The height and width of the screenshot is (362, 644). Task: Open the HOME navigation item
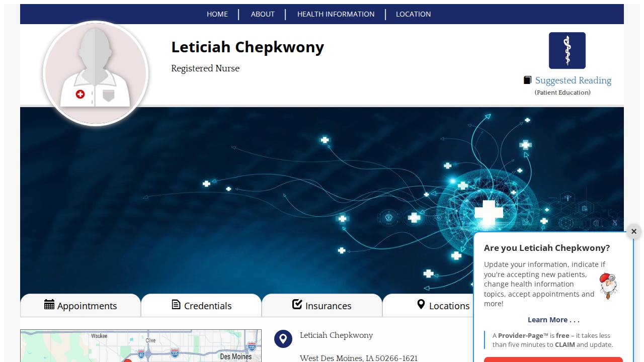coord(217,14)
